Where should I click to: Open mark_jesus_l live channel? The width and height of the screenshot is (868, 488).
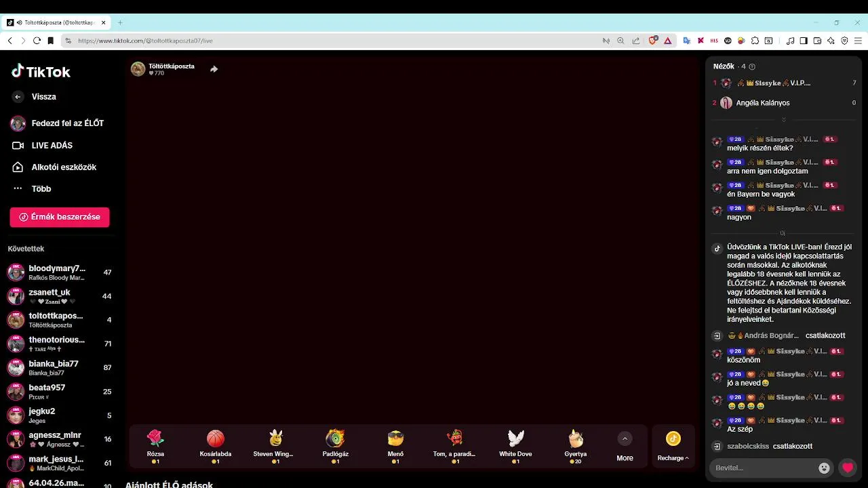[x=60, y=463]
